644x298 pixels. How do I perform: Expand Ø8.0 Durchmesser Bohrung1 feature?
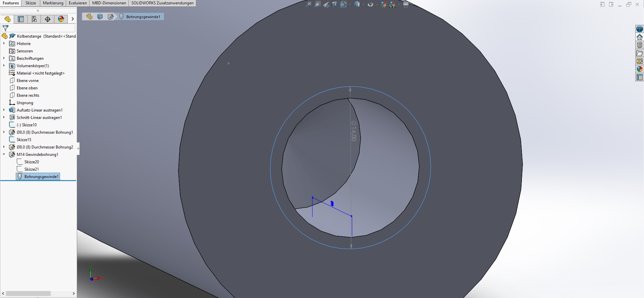[4, 132]
